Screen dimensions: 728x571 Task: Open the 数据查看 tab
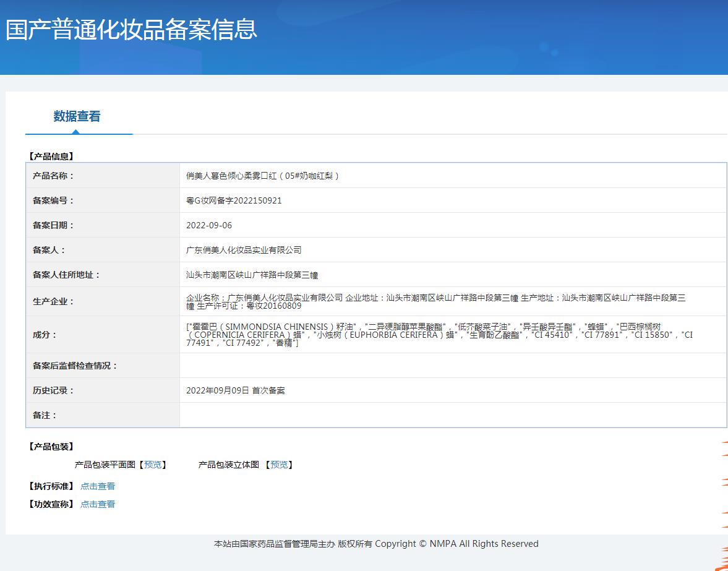tap(77, 116)
